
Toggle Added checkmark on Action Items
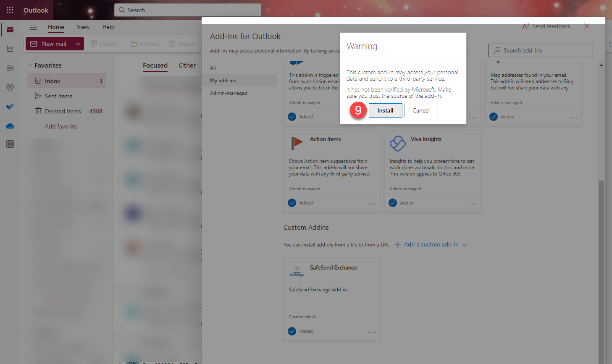[x=292, y=203]
